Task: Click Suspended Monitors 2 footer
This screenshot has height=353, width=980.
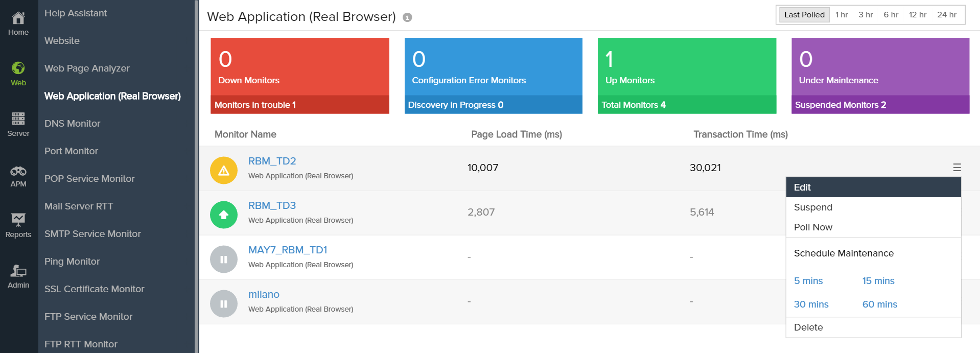Action: click(880, 105)
